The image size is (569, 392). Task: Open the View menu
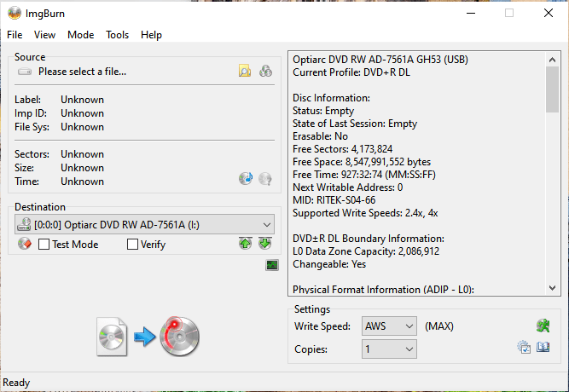(44, 35)
